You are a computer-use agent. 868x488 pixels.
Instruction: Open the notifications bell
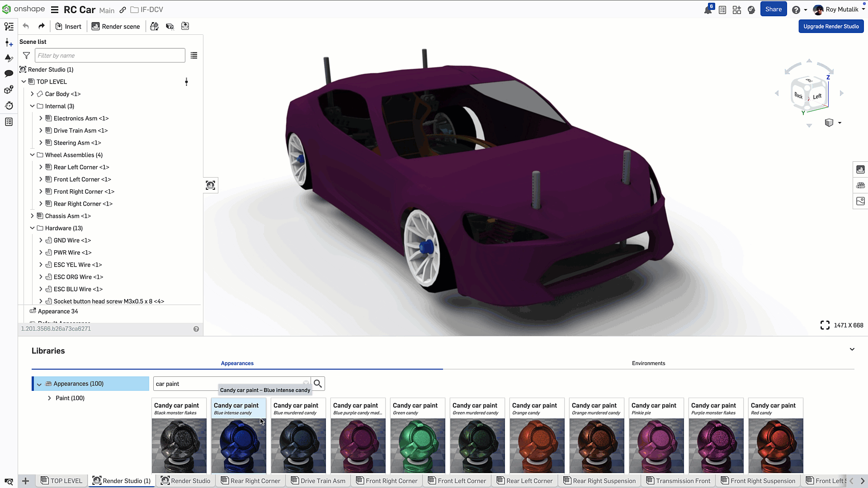click(708, 9)
